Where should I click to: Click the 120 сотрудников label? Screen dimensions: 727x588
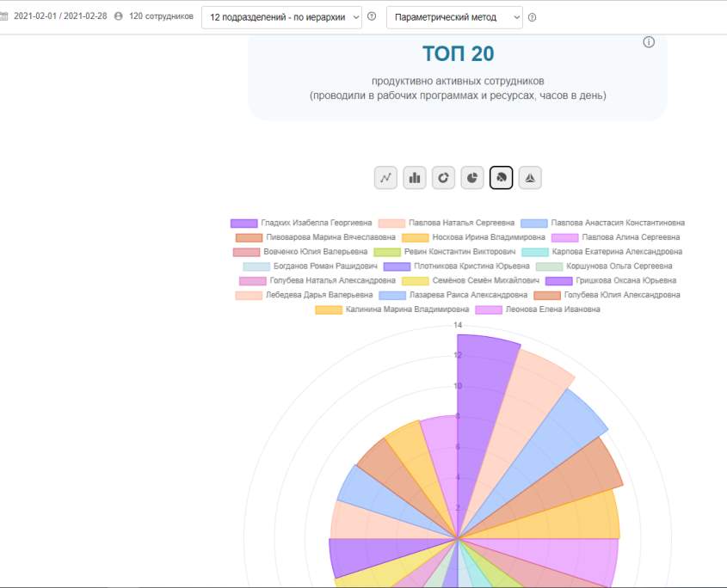(161, 16)
